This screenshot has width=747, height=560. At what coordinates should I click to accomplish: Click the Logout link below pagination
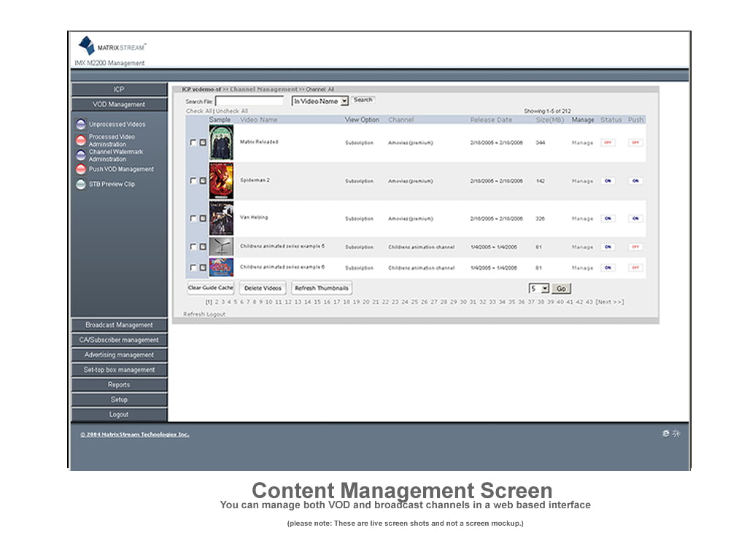[x=216, y=314]
